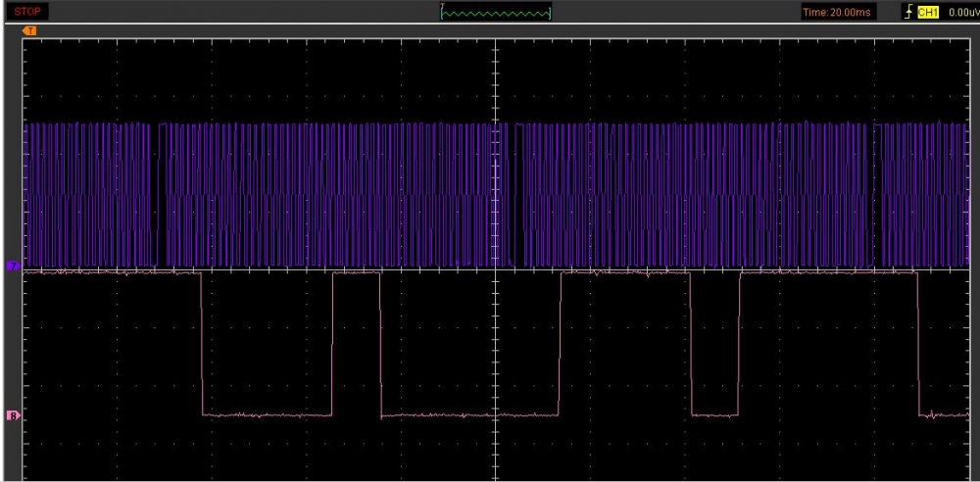Select the orange T trigger position marker
This screenshot has width=980, height=482.
coord(30,31)
